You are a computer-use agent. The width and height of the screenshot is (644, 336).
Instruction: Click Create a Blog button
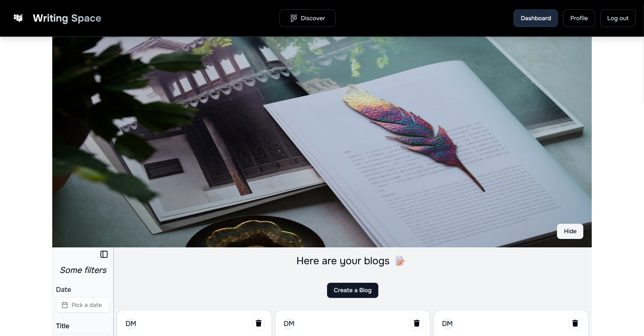[352, 290]
